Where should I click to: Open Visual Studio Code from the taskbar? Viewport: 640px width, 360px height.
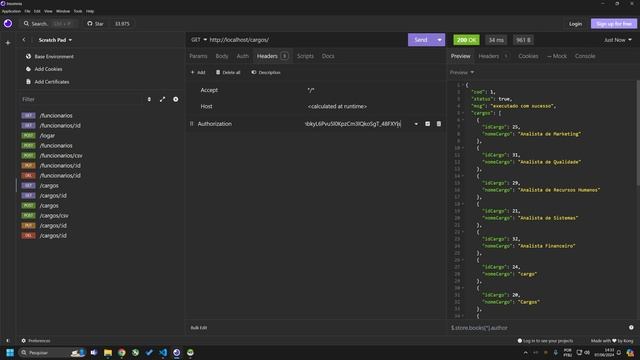pyautogui.click(x=163, y=352)
